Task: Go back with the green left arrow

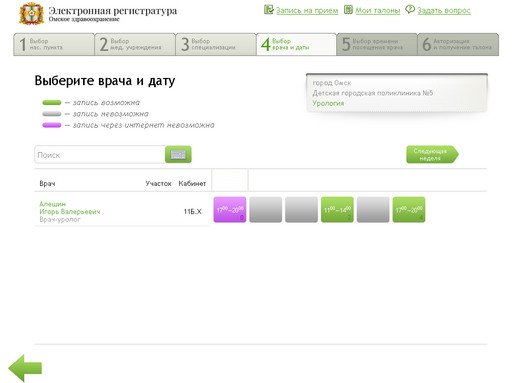Action: coord(25,368)
